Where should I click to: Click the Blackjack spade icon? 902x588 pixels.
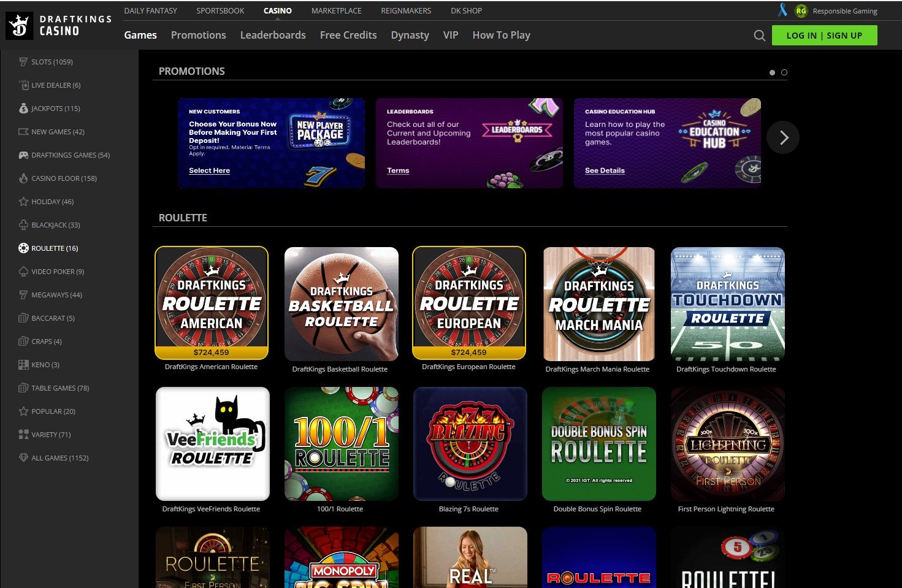point(23,225)
